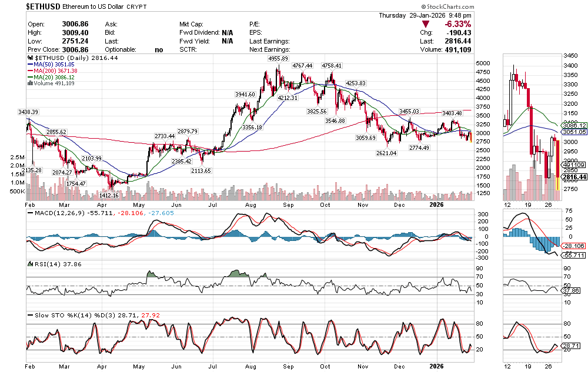The width and height of the screenshot is (588, 372).
Task: Click the $ETHUSD ticker symbol title
Action: [44, 6]
